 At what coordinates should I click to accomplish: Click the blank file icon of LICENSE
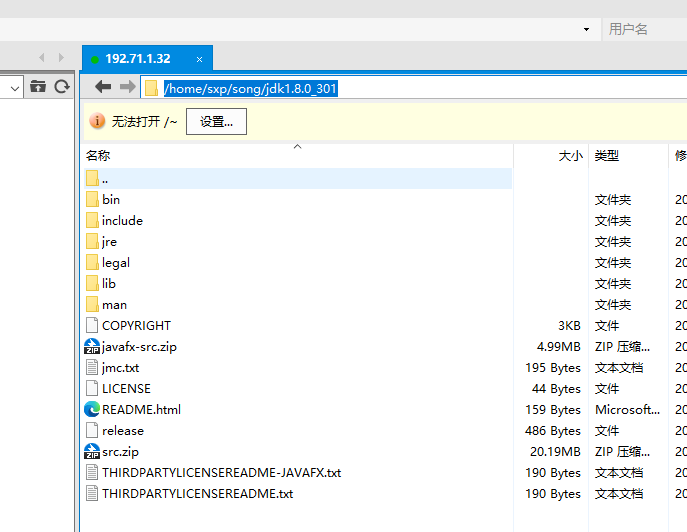click(92, 388)
